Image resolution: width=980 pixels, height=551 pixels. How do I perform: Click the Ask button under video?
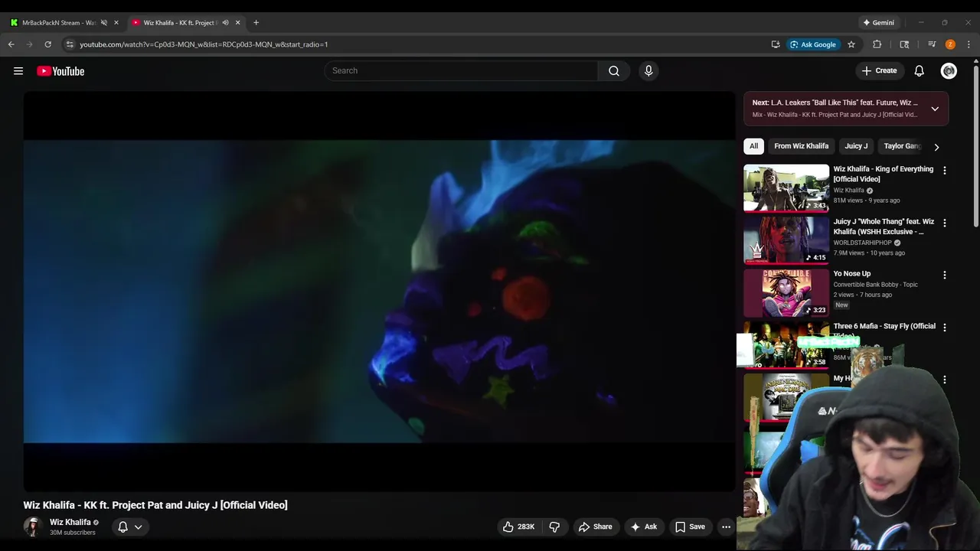[x=643, y=527]
